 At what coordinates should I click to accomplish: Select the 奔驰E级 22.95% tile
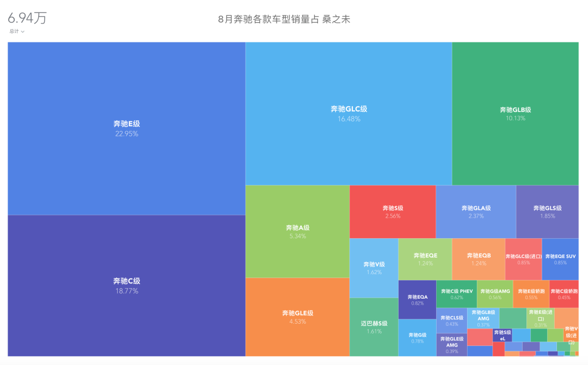[x=126, y=128]
